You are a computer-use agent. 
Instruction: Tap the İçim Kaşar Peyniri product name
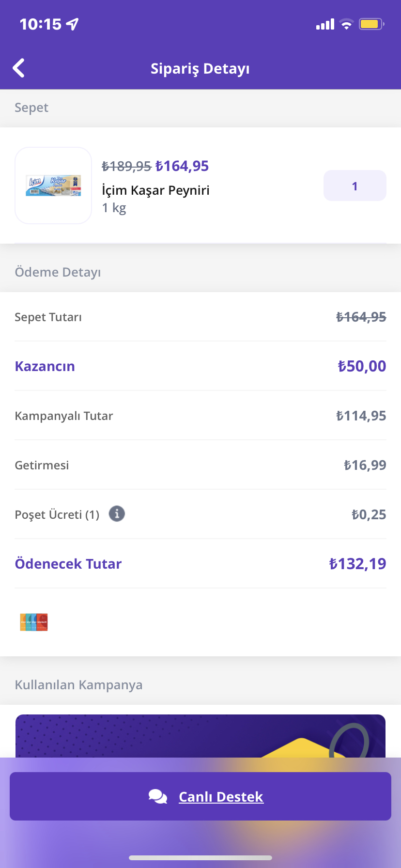(155, 190)
